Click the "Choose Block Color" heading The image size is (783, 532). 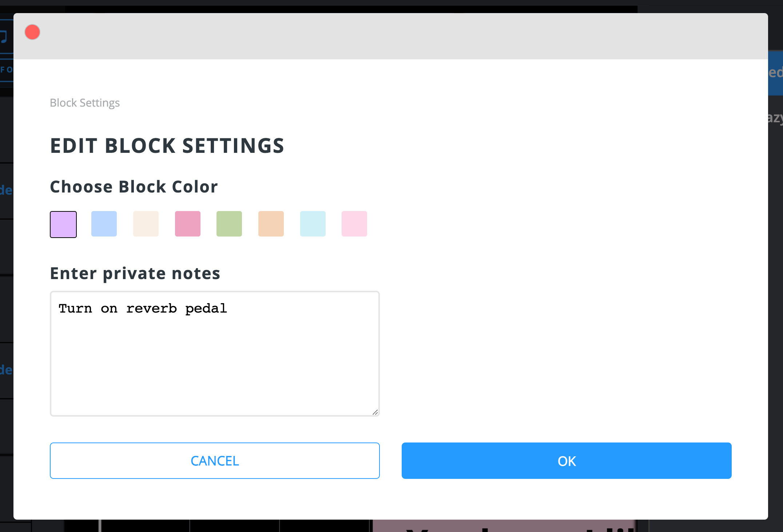pyautogui.click(x=134, y=187)
